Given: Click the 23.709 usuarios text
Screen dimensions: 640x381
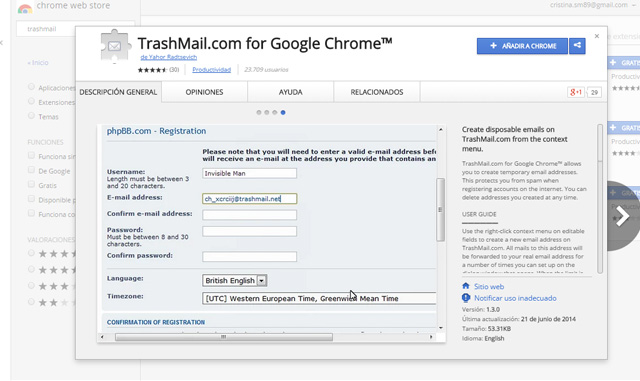Looking at the screenshot, I should click(x=266, y=70).
